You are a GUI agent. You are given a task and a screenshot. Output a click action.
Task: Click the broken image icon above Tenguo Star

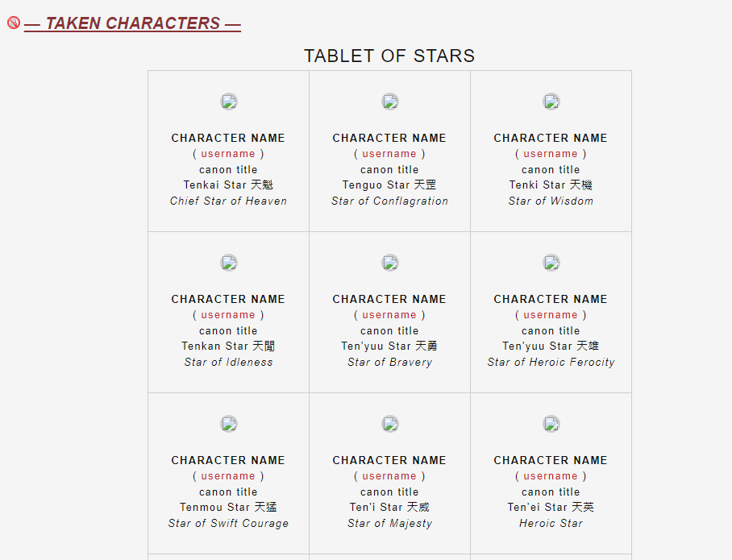click(x=390, y=102)
